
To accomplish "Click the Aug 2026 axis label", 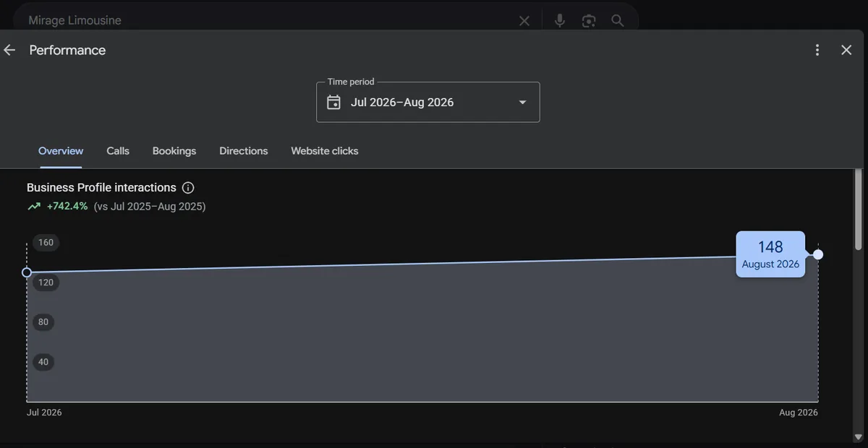I will coord(799,413).
